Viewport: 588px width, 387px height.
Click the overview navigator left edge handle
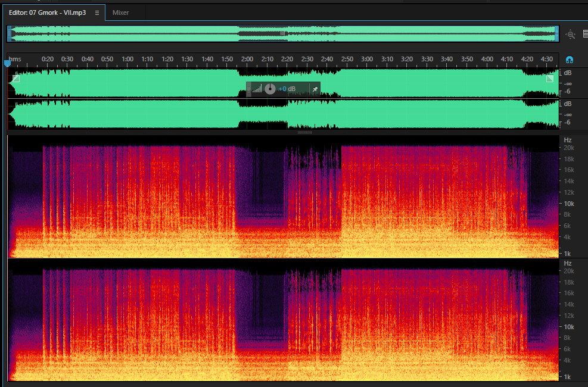[10, 34]
